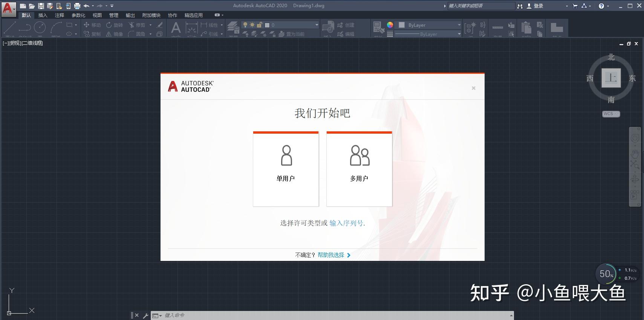Select the Rotate (旋转) tool
This screenshot has width=644, height=320.
tap(115, 25)
